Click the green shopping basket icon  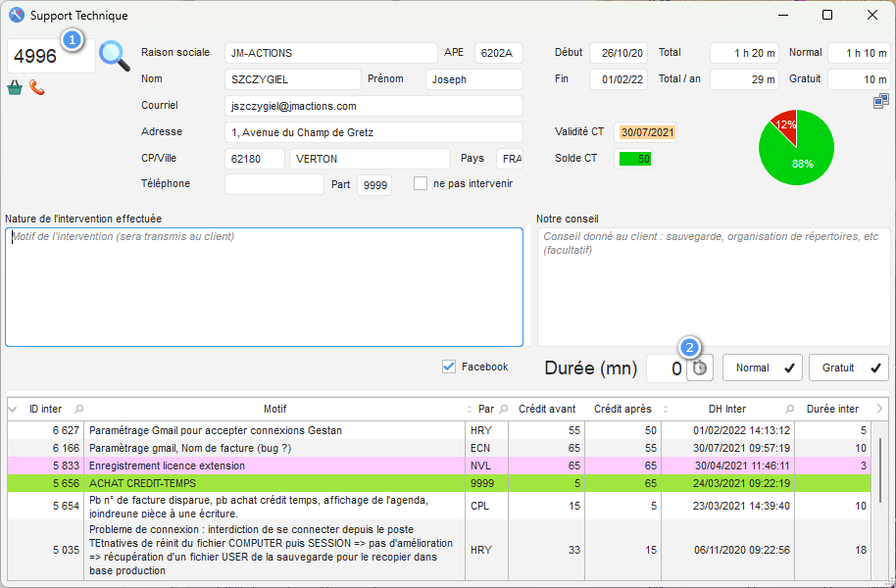[15, 88]
